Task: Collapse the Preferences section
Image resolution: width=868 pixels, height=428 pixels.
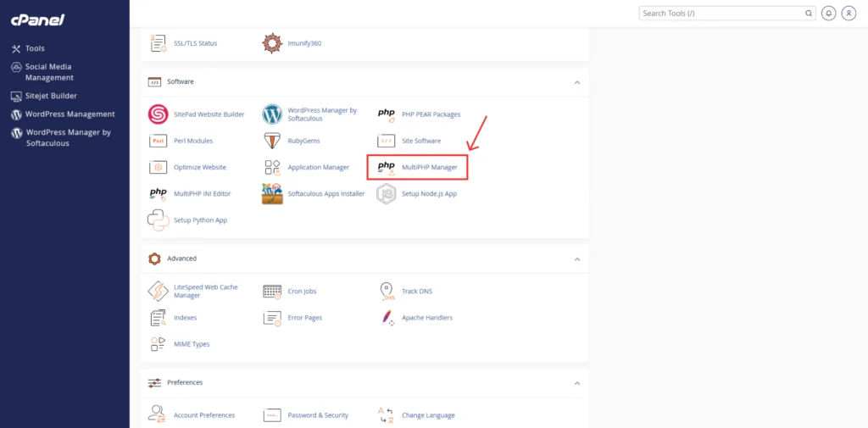Action: [577, 382]
